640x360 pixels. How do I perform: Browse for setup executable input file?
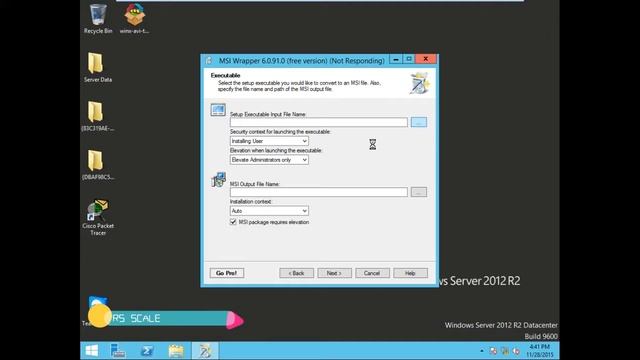click(419, 122)
